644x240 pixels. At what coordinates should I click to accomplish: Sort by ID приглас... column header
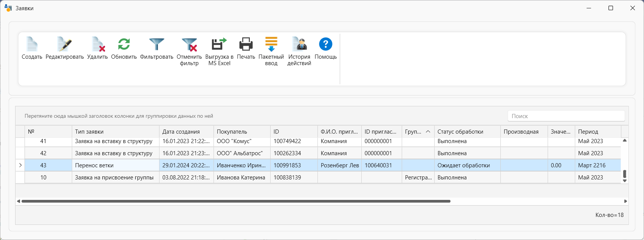click(x=382, y=131)
